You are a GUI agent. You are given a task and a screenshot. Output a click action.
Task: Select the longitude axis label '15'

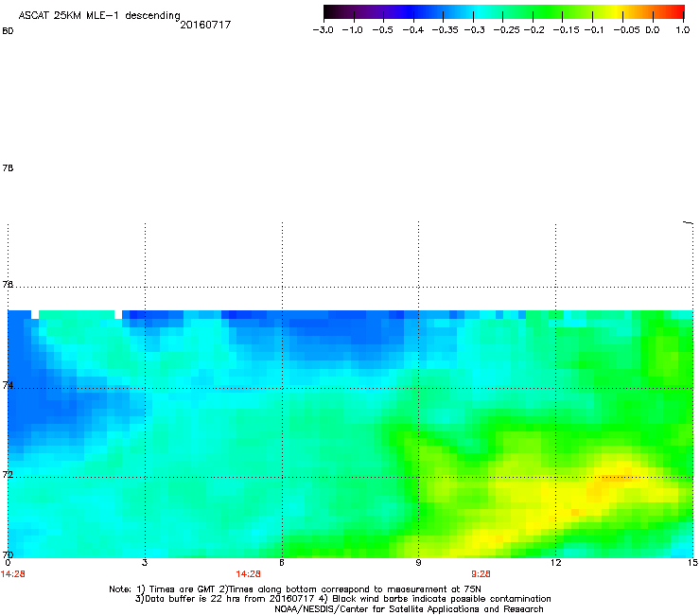[692, 563]
